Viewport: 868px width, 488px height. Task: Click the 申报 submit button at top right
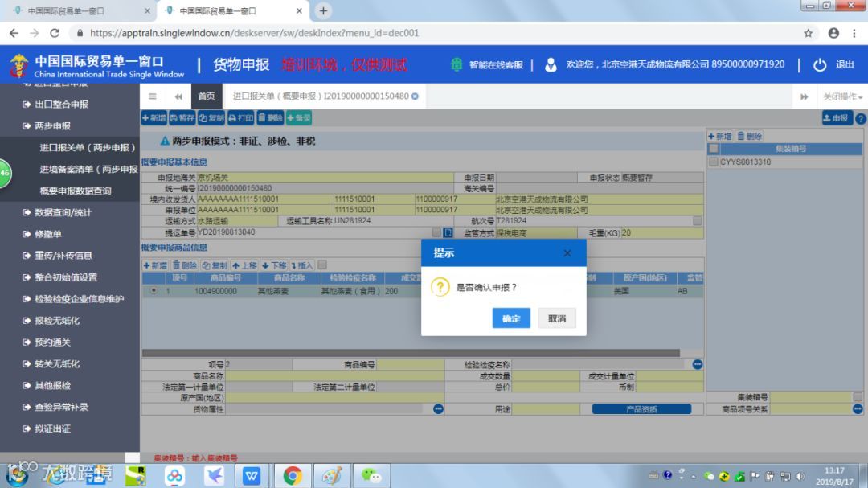tap(837, 118)
